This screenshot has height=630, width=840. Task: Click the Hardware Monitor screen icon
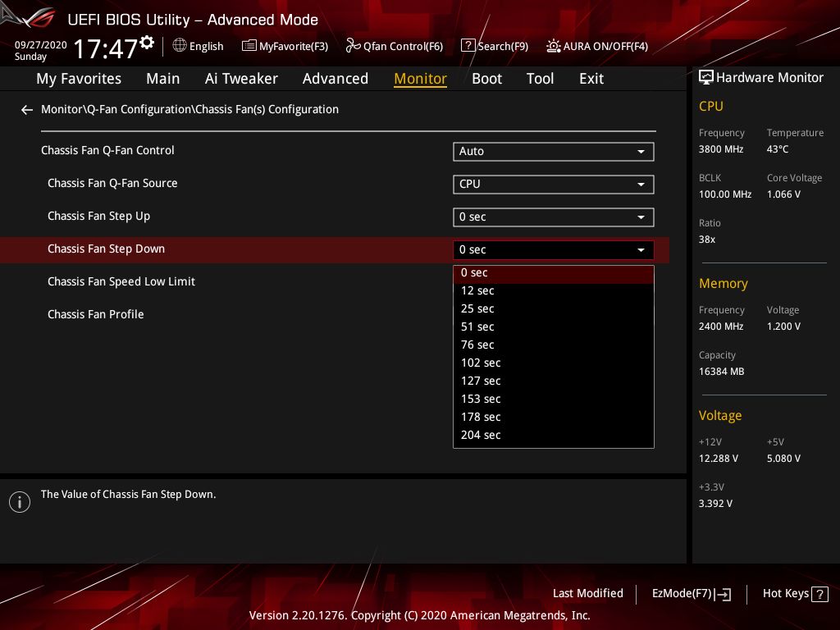[706, 78]
